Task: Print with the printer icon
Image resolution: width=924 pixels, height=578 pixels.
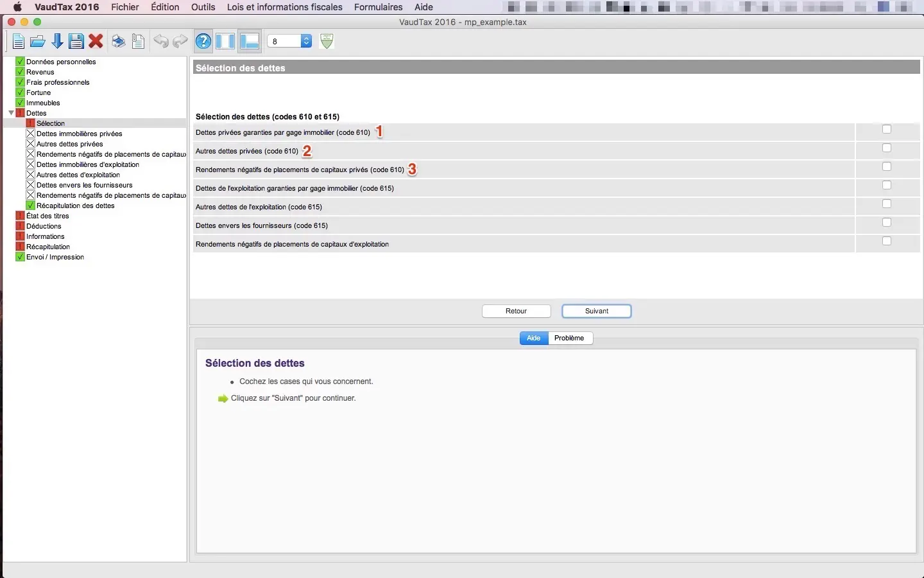Action: coord(119,42)
